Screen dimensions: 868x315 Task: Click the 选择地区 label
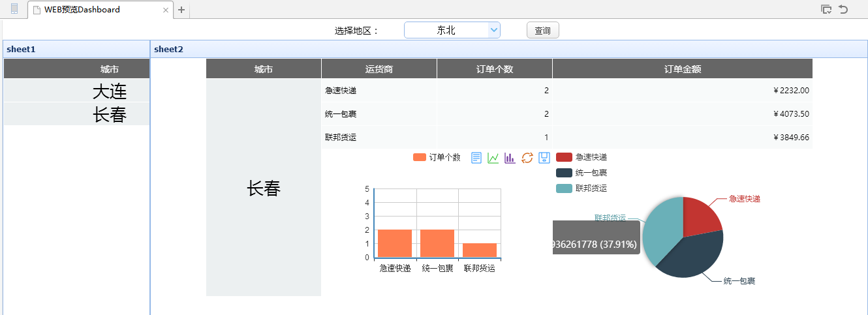356,31
